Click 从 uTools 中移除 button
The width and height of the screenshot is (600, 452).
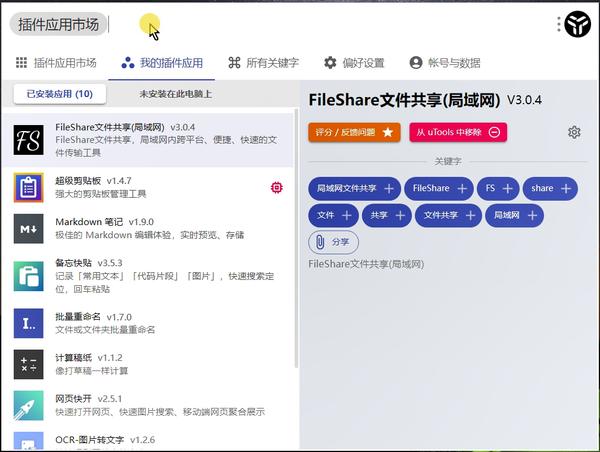(x=458, y=132)
